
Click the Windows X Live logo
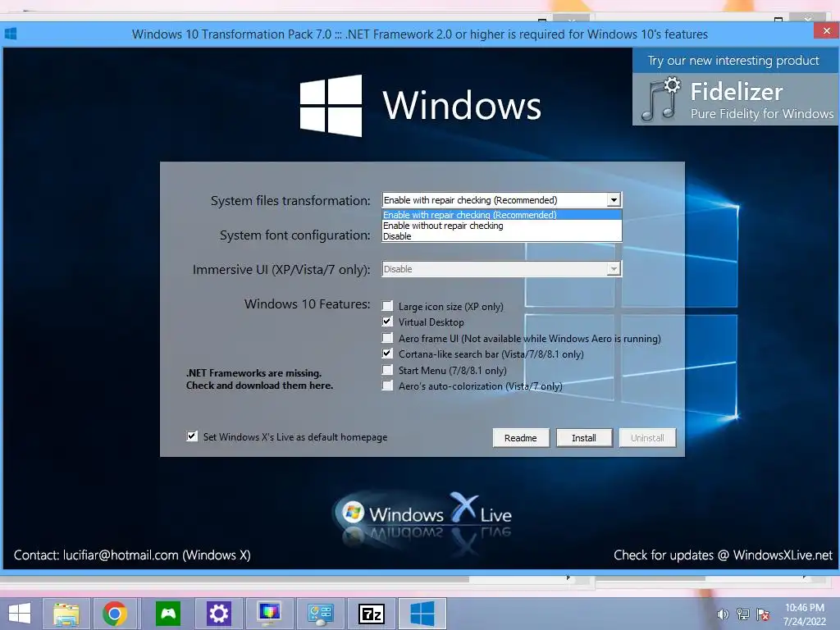pos(422,517)
